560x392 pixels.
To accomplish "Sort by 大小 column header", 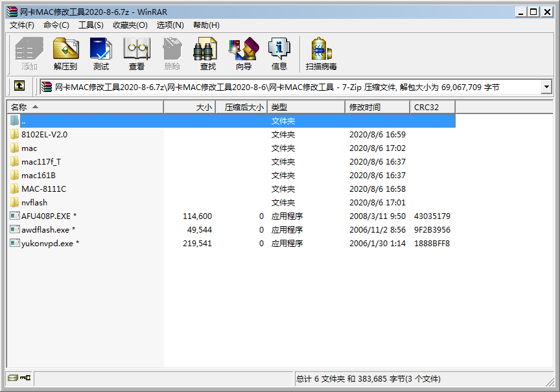I will [x=189, y=107].
